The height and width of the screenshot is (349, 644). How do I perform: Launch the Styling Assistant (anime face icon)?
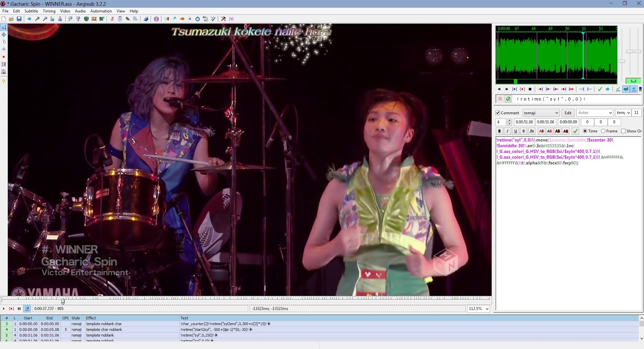click(156, 19)
